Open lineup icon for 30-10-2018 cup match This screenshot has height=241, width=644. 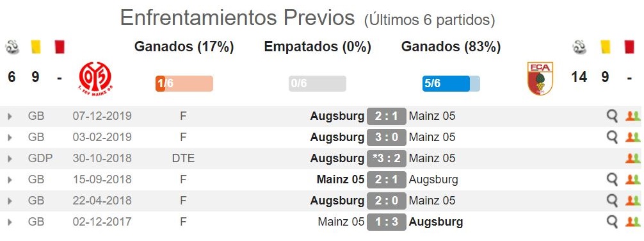(632, 158)
